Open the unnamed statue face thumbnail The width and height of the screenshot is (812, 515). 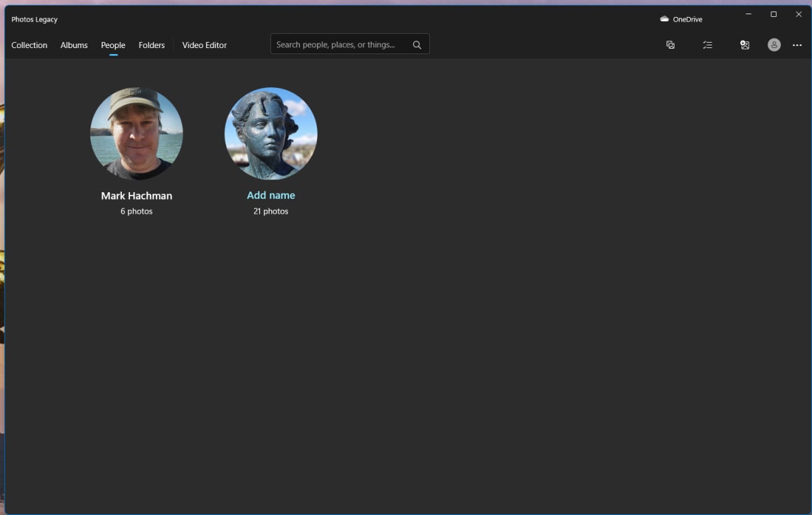point(271,133)
